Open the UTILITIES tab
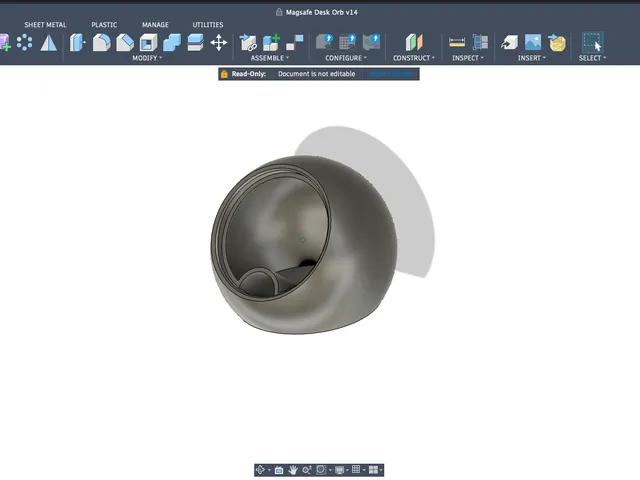 point(208,25)
